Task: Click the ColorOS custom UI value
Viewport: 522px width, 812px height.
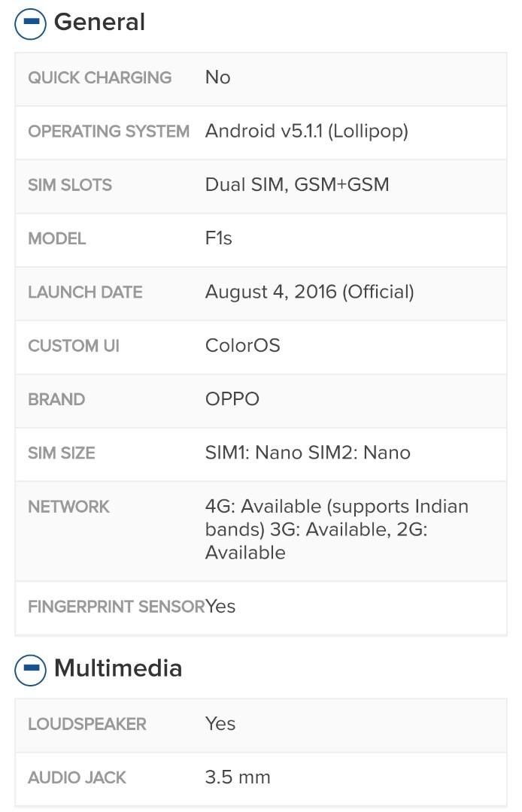Action: coord(242,345)
